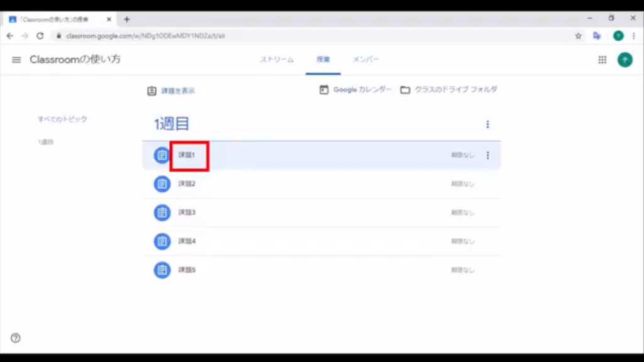Open a new browser tab

[x=126, y=19]
